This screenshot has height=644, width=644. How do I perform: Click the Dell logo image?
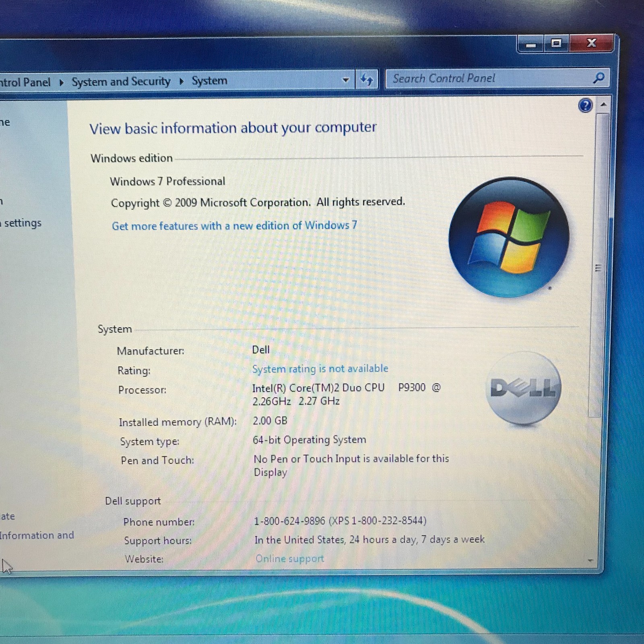tap(523, 388)
